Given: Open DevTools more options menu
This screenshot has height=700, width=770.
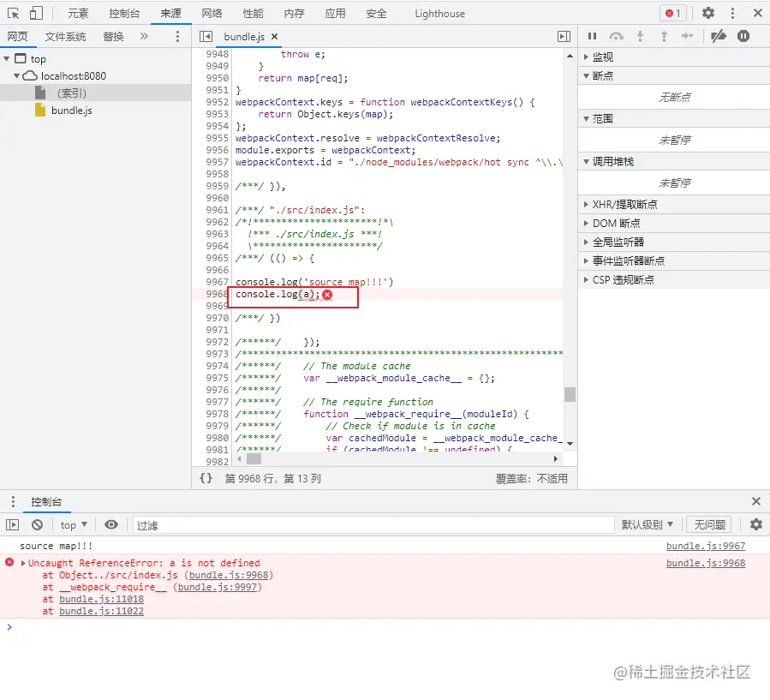Looking at the screenshot, I should [732, 13].
